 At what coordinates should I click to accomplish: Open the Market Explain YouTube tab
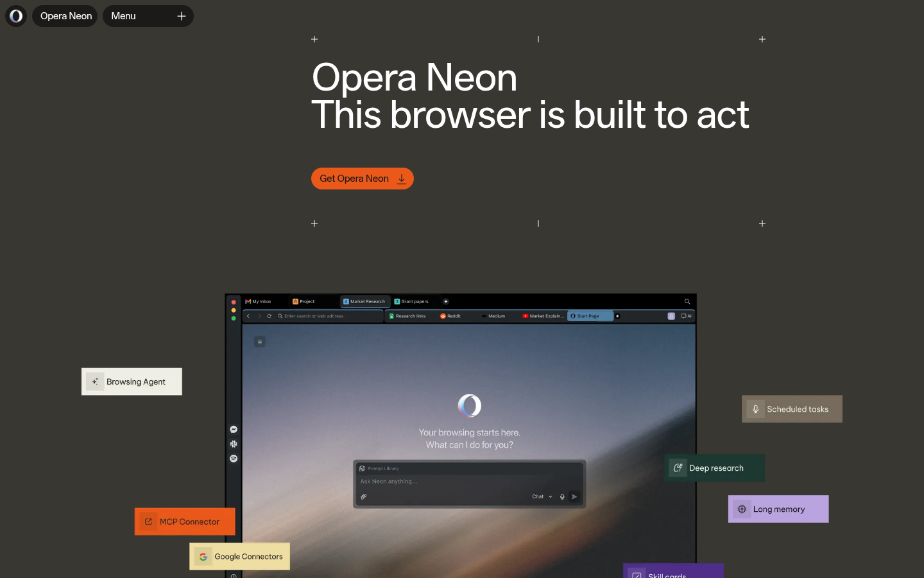[543, 316]
